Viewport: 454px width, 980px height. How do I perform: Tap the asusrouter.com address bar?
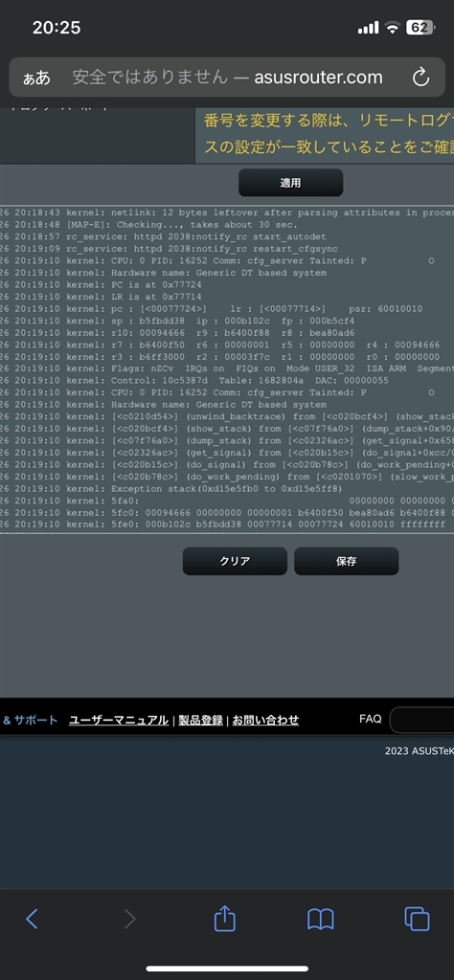[x=227, y=78]
